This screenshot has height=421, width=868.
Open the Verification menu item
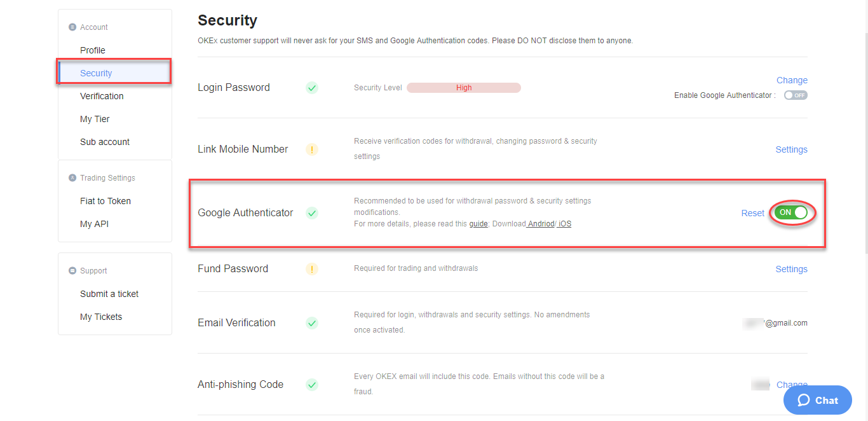click(102, 96)
